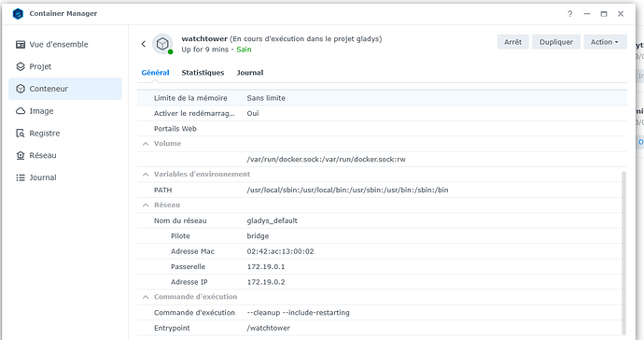Image resolution: width=644 pixels, height=340 pixels.
Task: Select Conteneur in the sidebar
Action: point(65,89)
